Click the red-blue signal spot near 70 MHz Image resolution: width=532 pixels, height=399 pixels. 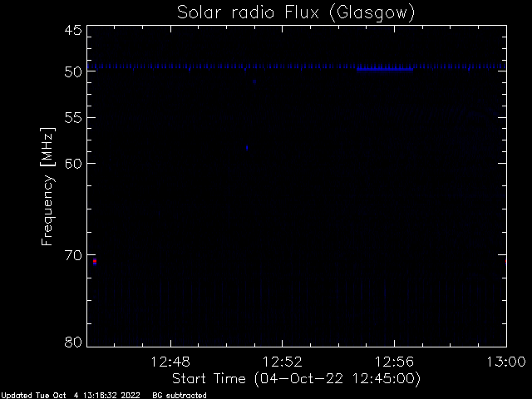[x=95, y=262]
